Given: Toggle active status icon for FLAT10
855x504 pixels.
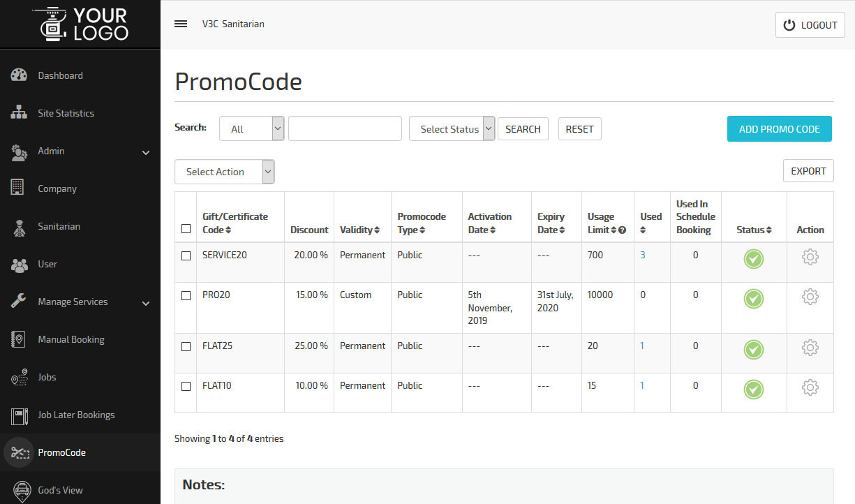Looking at the screenshot, I should 754,389.
